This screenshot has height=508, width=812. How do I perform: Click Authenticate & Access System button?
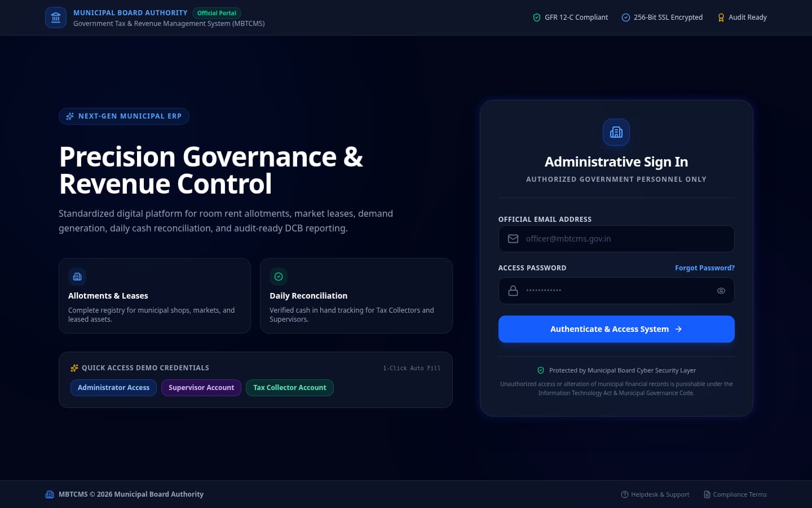pos(616,329)
